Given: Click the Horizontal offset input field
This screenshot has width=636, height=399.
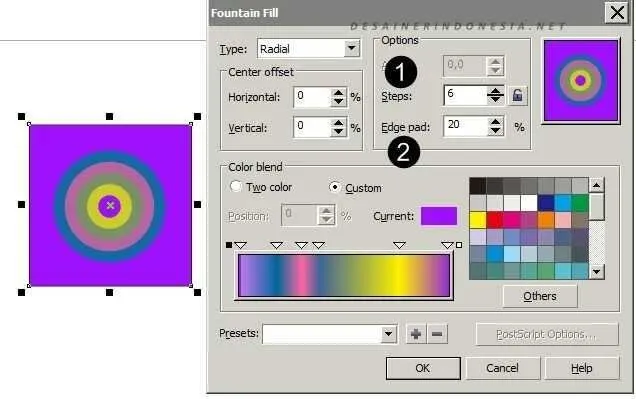Looking at the screenshot, I should click(x=312, y=97).
